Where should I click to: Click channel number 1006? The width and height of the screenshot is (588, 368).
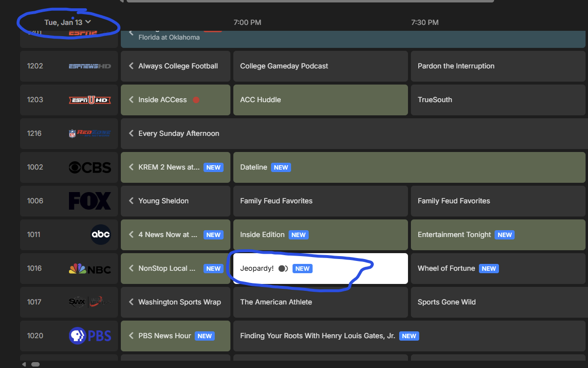click(35, 201)
